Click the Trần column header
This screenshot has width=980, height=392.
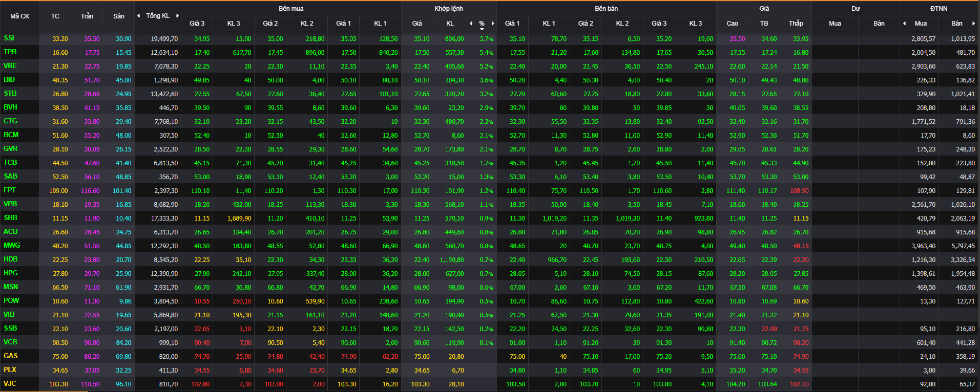87,16
